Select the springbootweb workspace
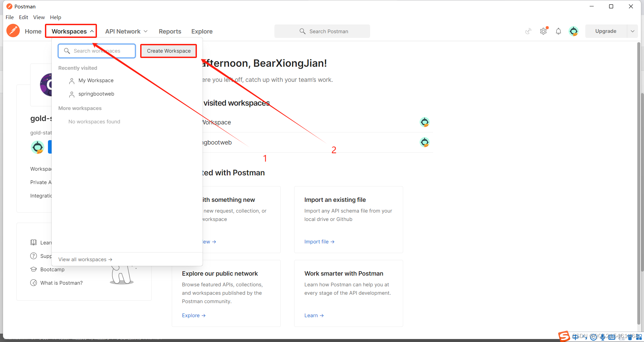Screen dimensions: 644x342 point(96,94)
